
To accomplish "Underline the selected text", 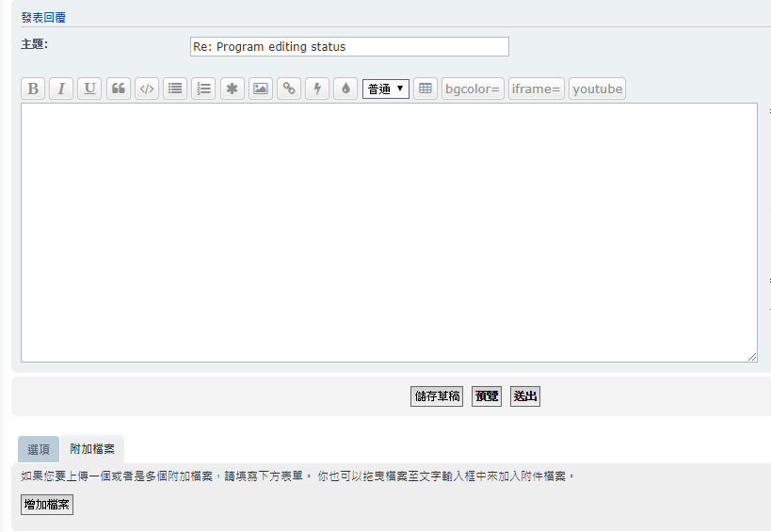I will [x=89, y=89].
